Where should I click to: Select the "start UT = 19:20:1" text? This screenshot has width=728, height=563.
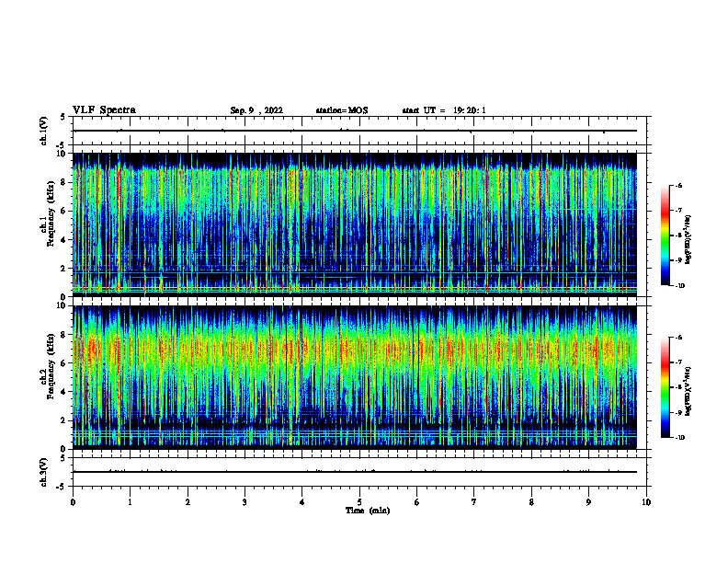click(444, 110)
